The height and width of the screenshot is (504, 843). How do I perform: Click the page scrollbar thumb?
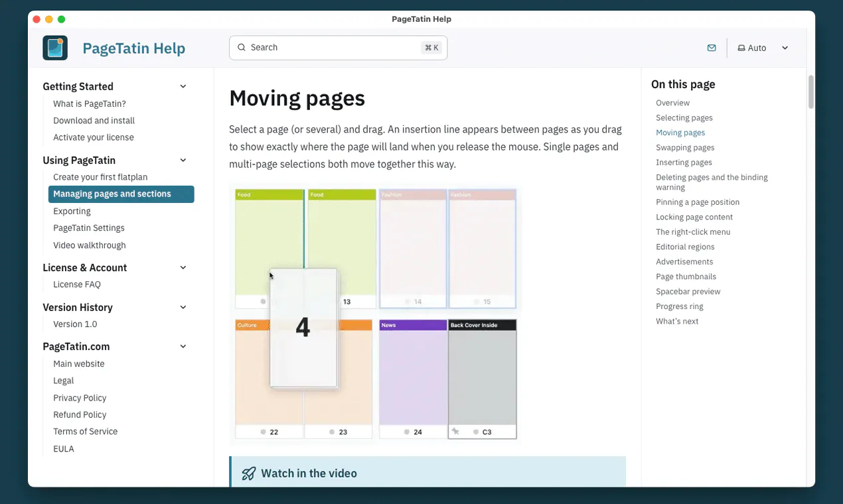click(810, 92)
